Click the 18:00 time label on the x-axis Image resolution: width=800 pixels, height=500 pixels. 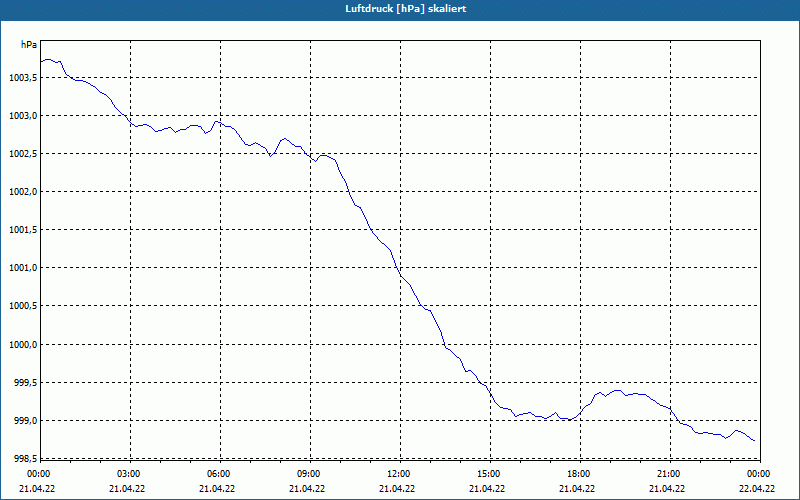580,474
